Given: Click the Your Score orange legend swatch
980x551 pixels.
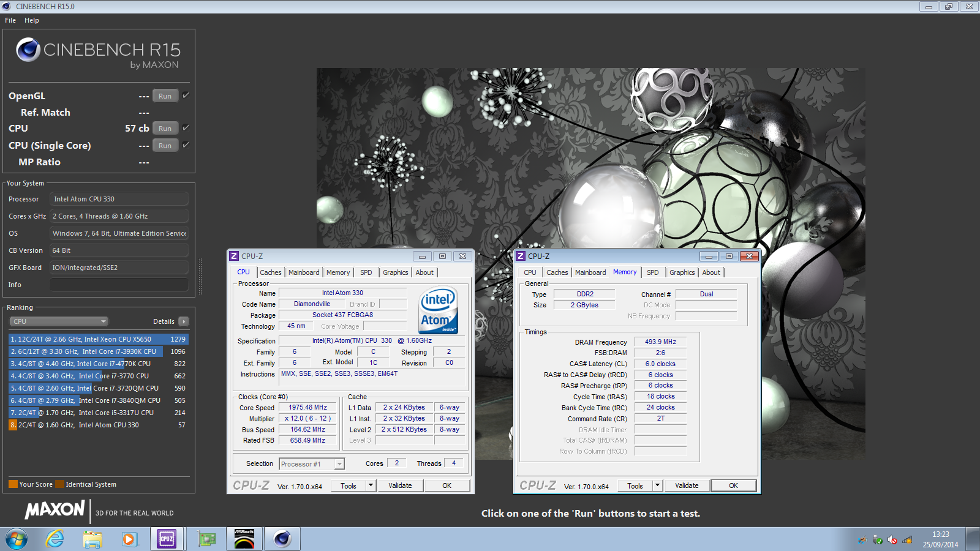Looking at the screenshot, I should tap(13, 484).
